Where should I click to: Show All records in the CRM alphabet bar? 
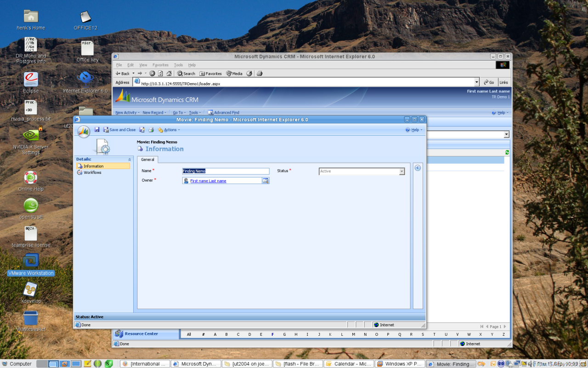coord(189,334)
